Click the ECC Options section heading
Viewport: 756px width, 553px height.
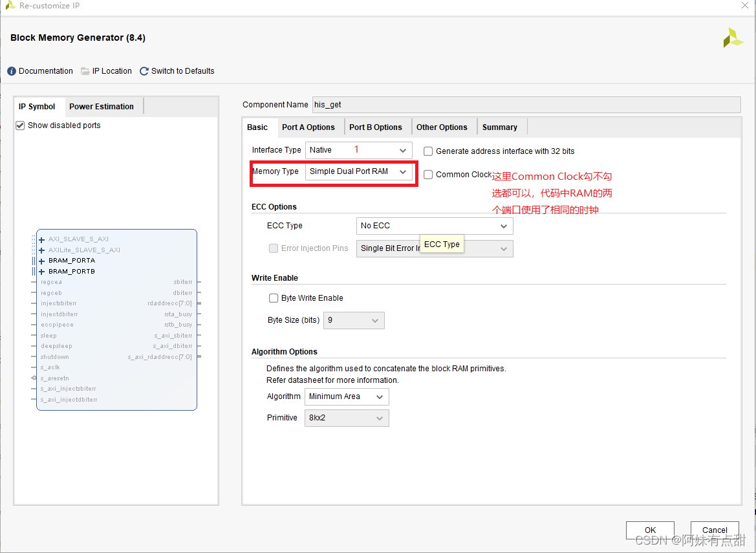click(274, 207)
